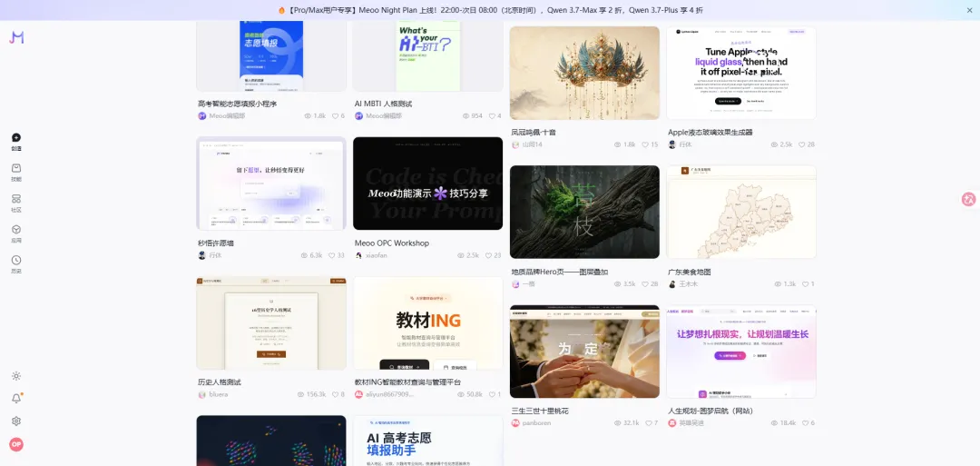
Task: Open the 16型历史人格测试 thumbnail
Action: click(271, 322)
